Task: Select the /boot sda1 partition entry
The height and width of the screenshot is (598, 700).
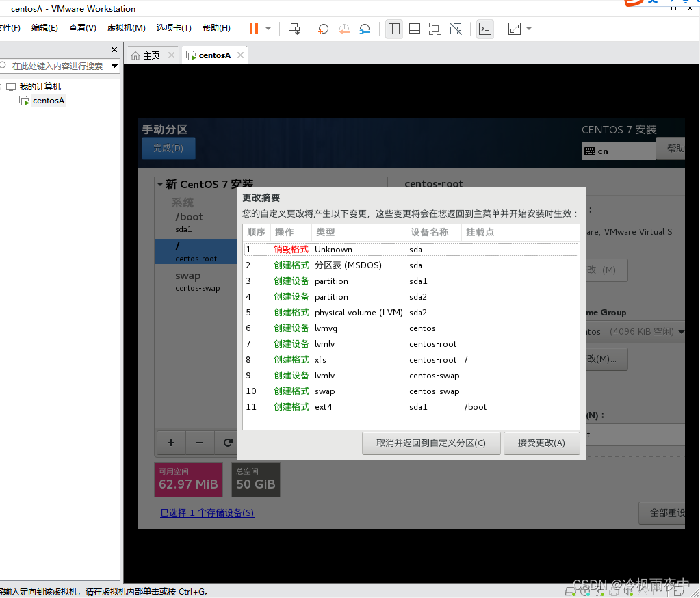Action: (x=196, y=222)
